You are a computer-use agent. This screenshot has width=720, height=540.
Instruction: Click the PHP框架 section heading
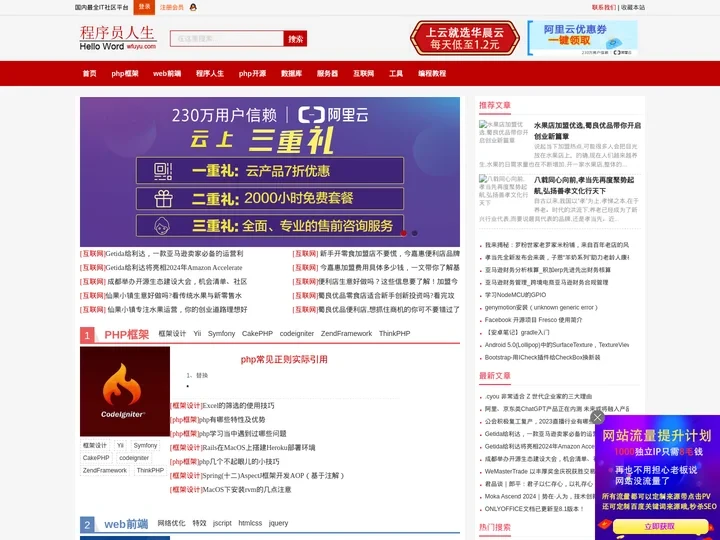coord(127,334)
